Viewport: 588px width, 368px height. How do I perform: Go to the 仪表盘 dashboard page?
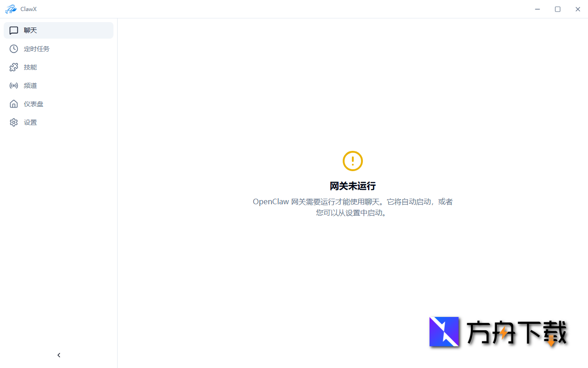click(34, 104)
